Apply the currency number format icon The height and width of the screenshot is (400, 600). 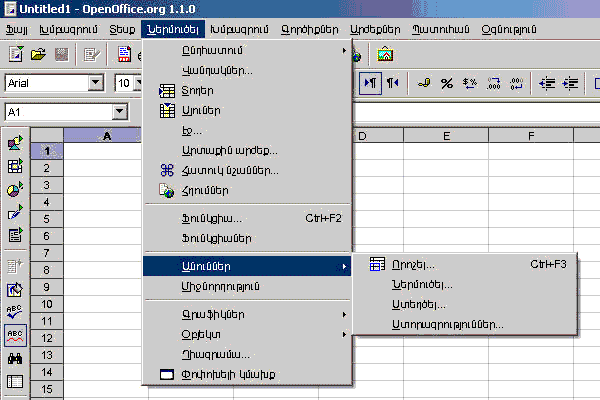click(x=423, y=83)
